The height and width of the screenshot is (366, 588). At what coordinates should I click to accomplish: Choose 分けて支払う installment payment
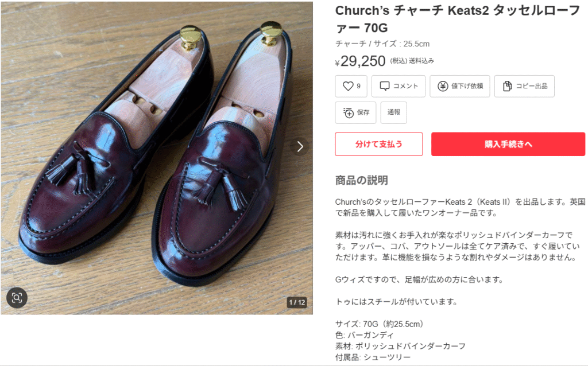click(378, 144)
